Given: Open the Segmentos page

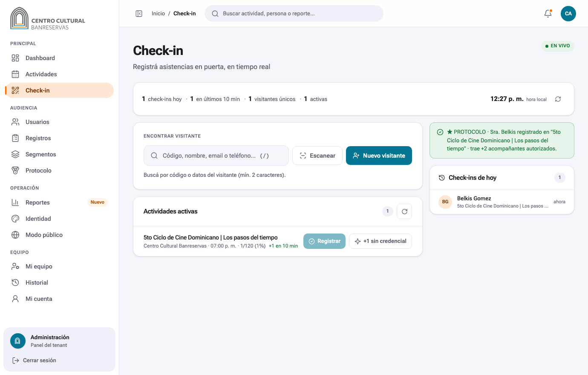Looking at the screenshot, I should tap(60, 154).
